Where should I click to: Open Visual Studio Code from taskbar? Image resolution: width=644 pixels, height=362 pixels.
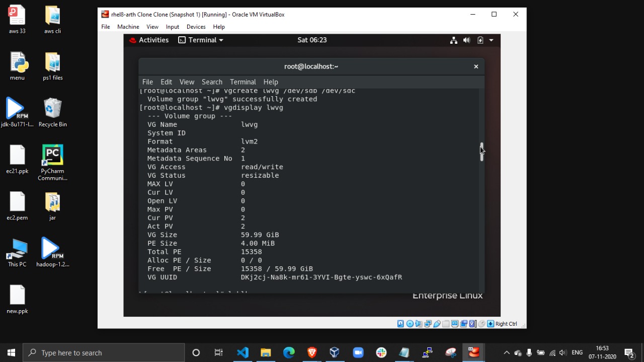243,352
